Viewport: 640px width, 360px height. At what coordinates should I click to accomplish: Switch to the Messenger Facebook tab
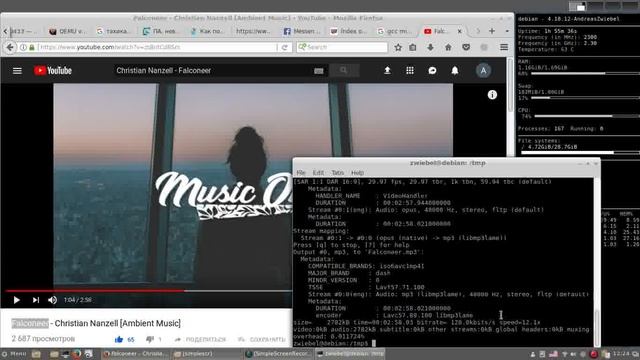302,31
